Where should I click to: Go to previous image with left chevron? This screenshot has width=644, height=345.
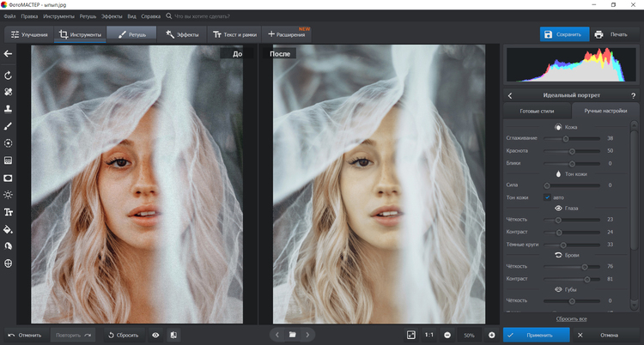pyautogui.click(x=276, y=334)
